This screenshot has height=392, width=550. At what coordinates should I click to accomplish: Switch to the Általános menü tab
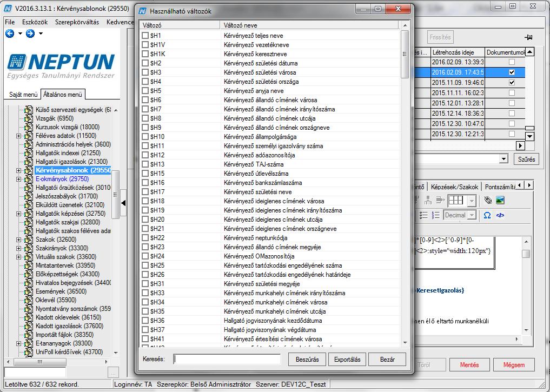(62, 95)
